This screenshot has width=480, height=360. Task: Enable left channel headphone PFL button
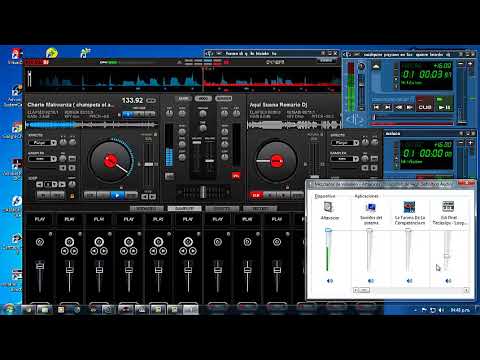pyautogui.click(x=169, y=176)
